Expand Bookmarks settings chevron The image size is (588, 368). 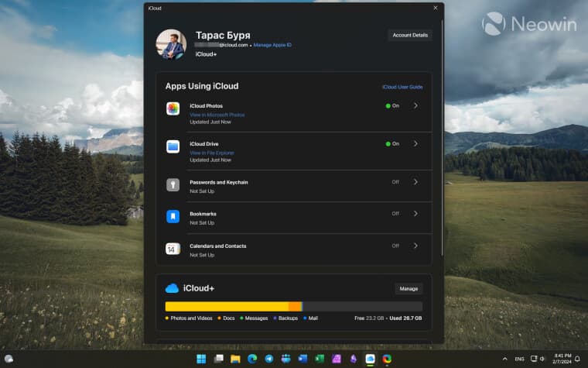(415, 214)
